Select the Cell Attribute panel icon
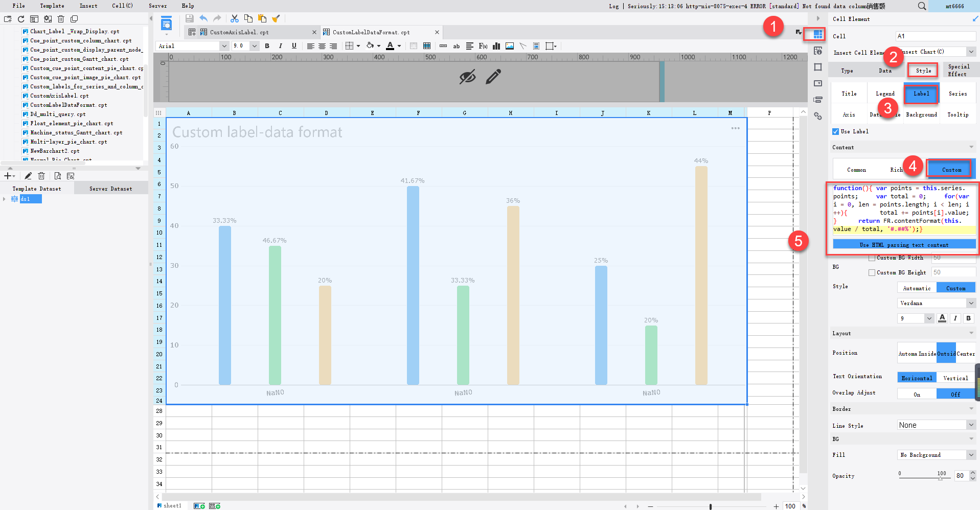 click(x=817, y=51)
